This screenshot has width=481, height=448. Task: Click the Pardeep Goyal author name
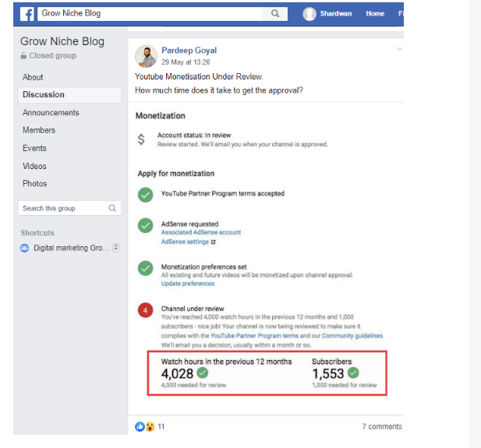[189, 51]
